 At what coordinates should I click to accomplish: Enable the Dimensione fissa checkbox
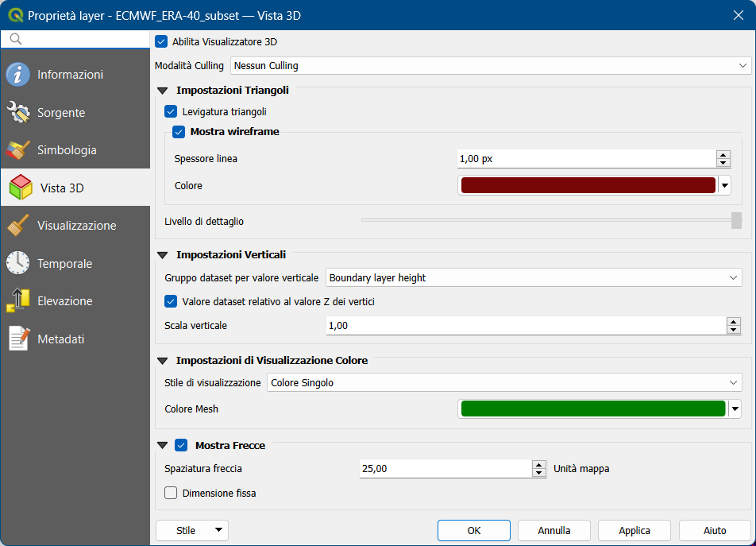tap(171, 493)
